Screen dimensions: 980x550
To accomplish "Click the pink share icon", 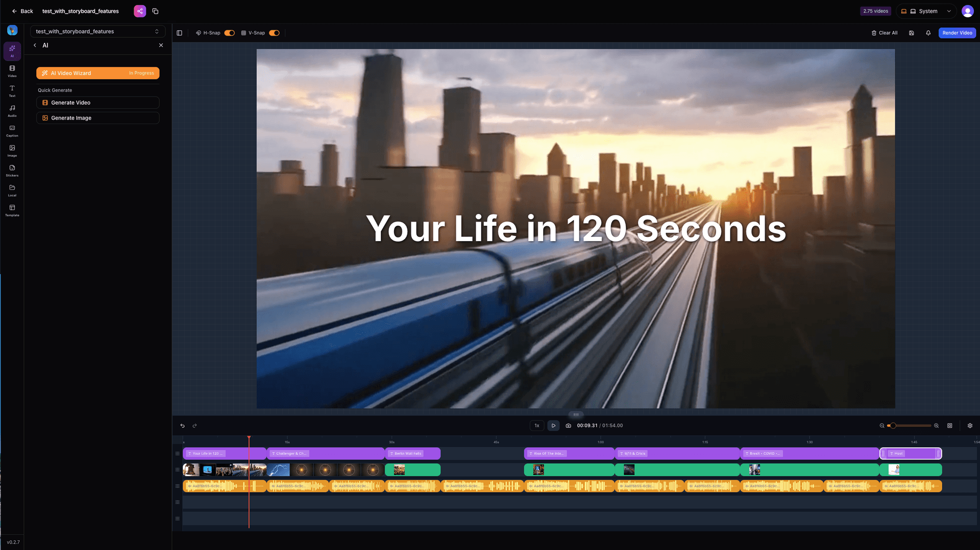I will click(x=140, y=11).
